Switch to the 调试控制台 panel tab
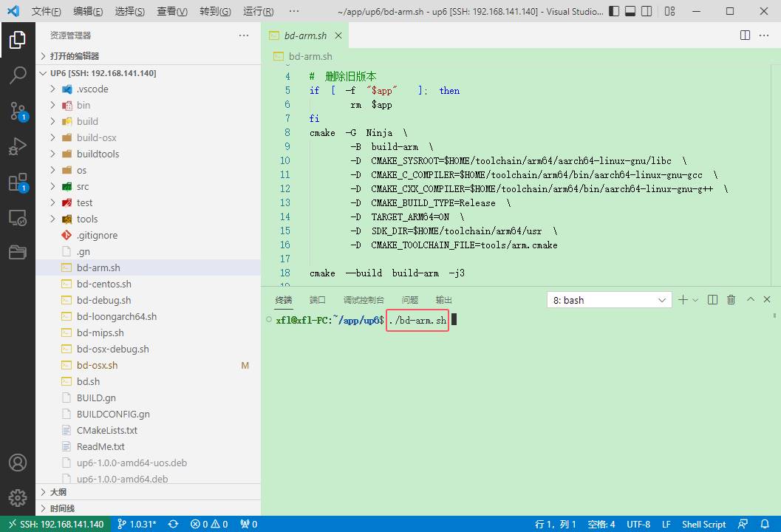 pos(364,300)
